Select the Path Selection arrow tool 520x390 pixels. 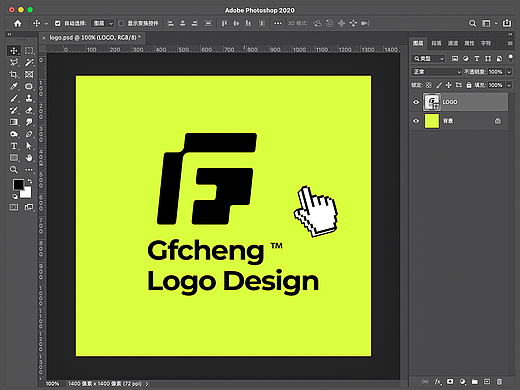(29, 146)
